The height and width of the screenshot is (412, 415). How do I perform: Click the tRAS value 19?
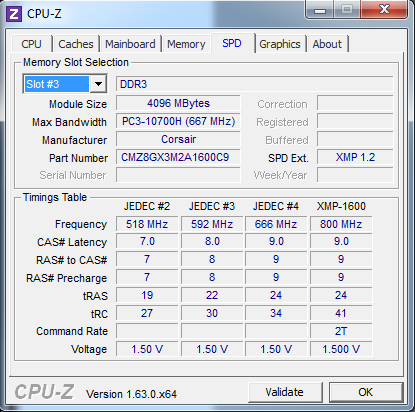pos(147,295)
